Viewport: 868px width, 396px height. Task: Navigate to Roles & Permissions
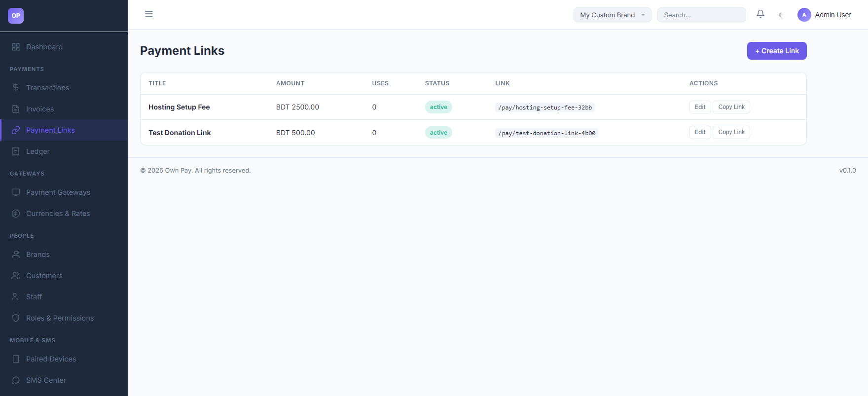pos(64,318)
